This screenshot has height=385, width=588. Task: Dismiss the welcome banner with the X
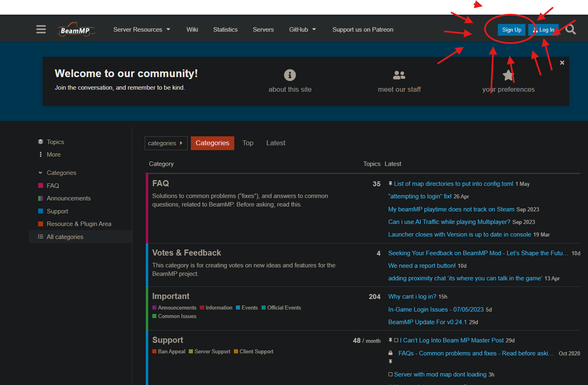562,63
